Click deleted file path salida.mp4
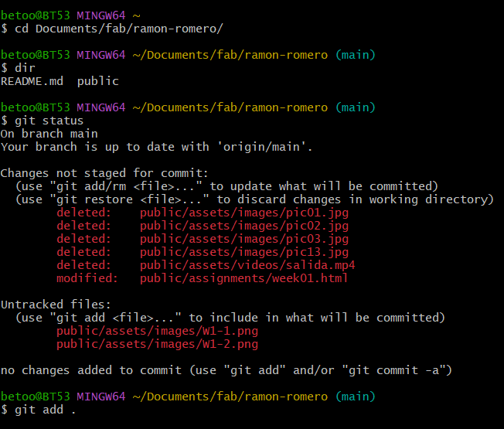504x429 pixels. pyautogui.click(x=247, y=265)
